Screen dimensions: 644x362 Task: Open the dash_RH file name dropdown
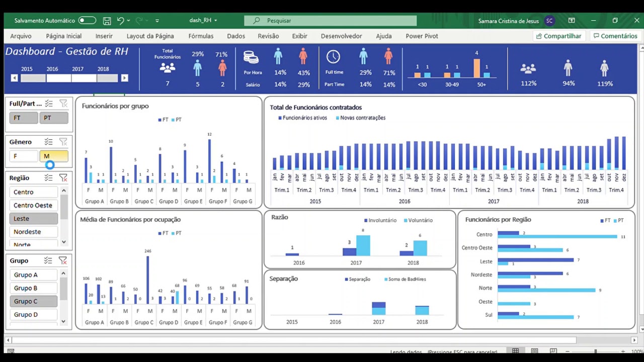click(x=203, y=21)
